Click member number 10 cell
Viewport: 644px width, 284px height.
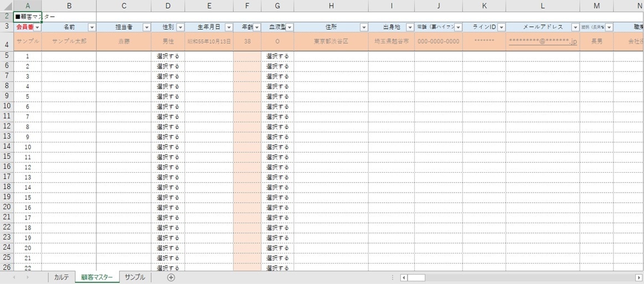click(x=28, y=147)
